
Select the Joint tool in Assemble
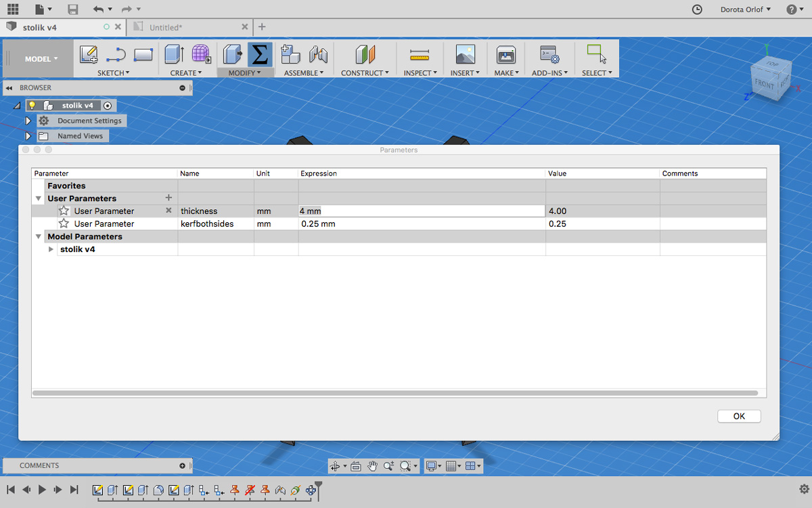click(318, 55)
